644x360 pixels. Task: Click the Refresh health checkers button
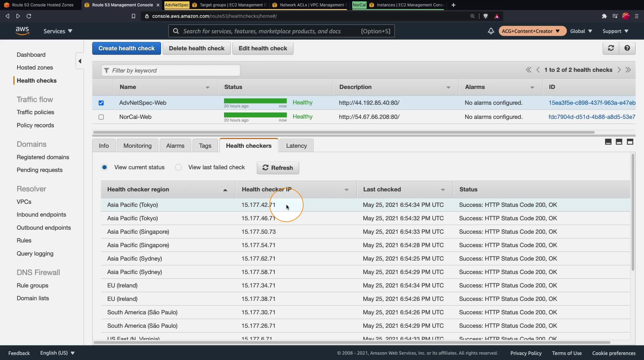(x=278, y=168)
